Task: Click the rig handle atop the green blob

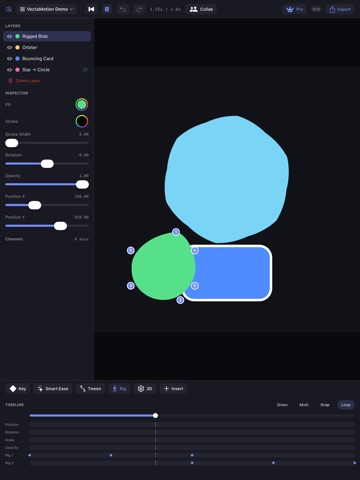Action: click(x=176, y=232)
